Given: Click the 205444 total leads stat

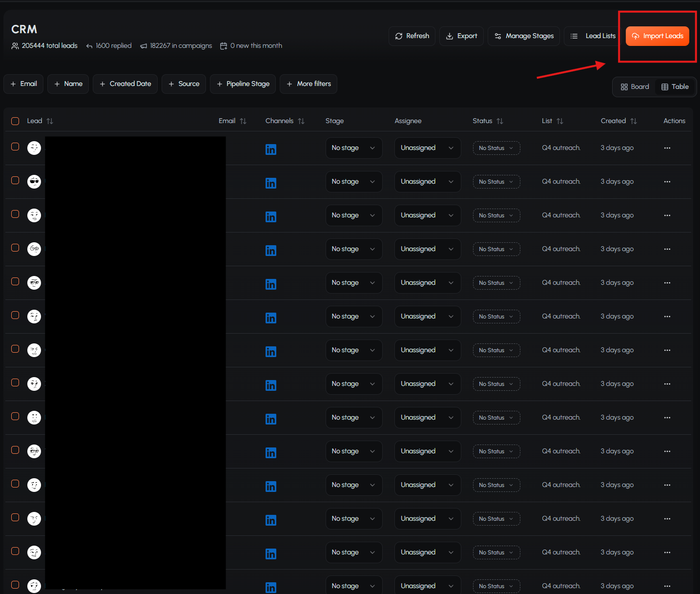Looking at the screenshot, I should point(44,46).
